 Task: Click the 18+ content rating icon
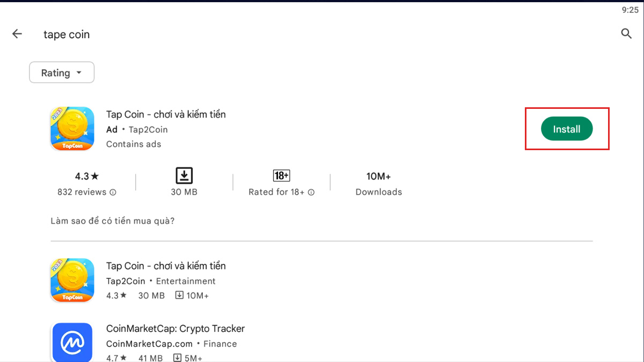[x=281, y=175]
